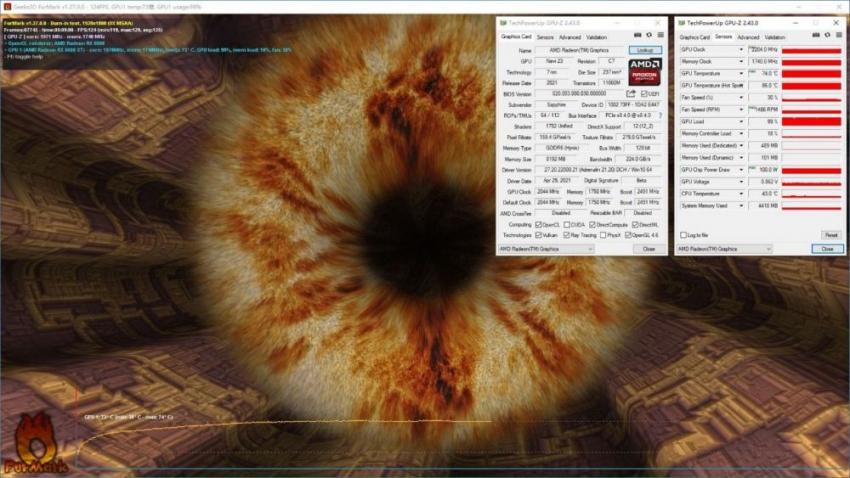Click GPU-Z app icon in Sensors window title bar
Image resolution: width=850 pixels, height=478 pixels.
click(681, 23)
